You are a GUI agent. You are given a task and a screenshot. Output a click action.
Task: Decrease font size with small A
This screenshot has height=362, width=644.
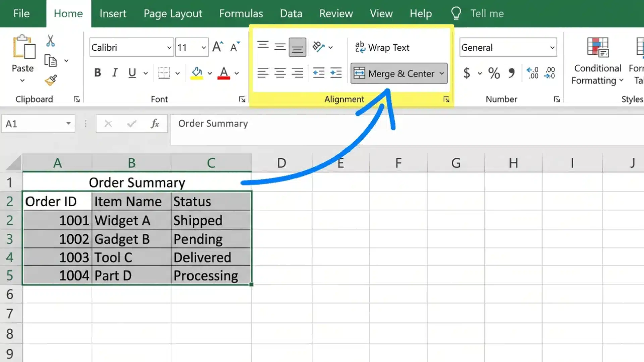(x=235, y=47)
